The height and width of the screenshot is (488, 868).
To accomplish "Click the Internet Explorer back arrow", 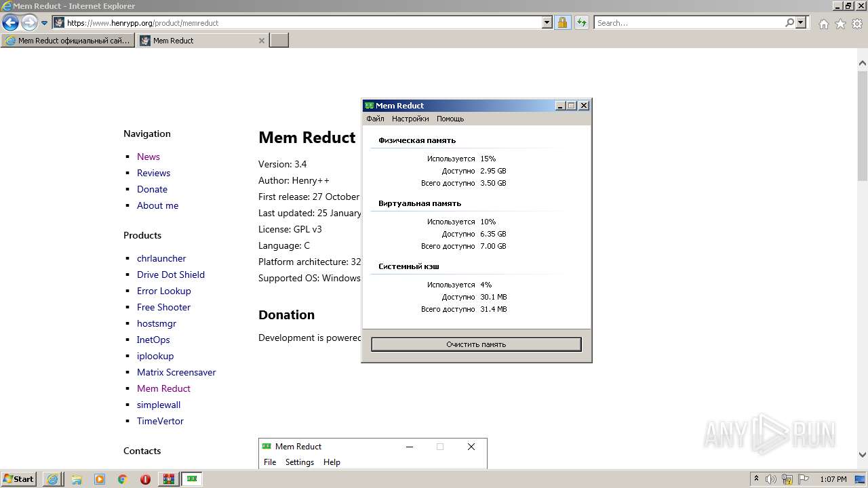I will pyautogui.click(x=10, y=23).
